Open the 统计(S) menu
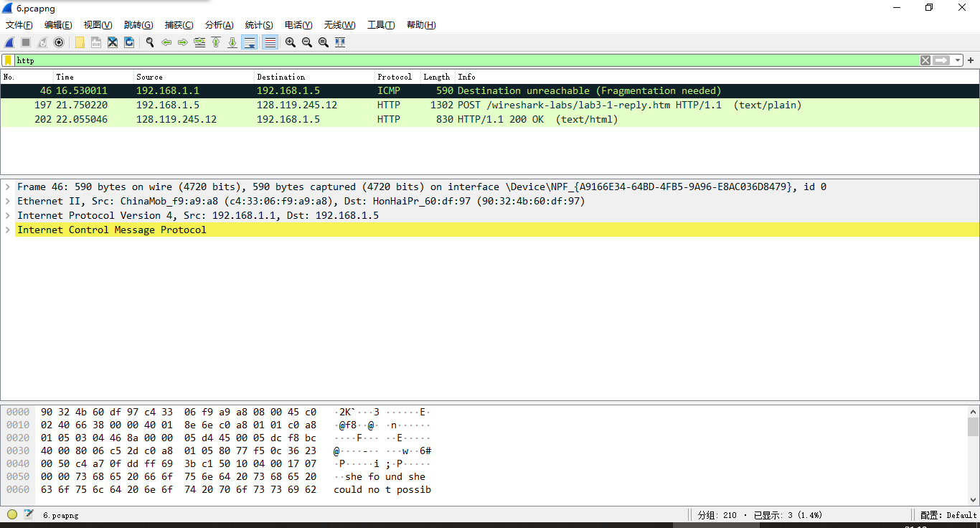Screen dimensions: 980x528 (259, 25)
